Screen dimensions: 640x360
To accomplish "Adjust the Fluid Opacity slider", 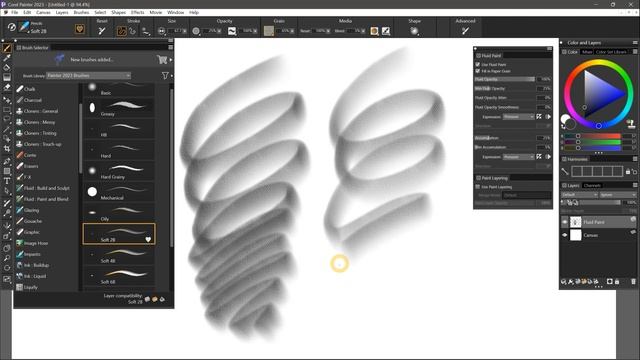I will click(504, 79).
